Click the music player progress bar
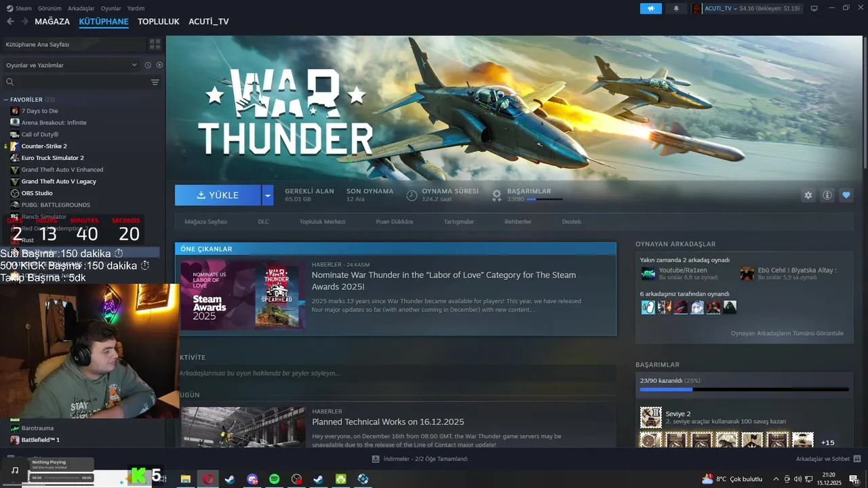The image size is (868, 488). coord(62,478)
